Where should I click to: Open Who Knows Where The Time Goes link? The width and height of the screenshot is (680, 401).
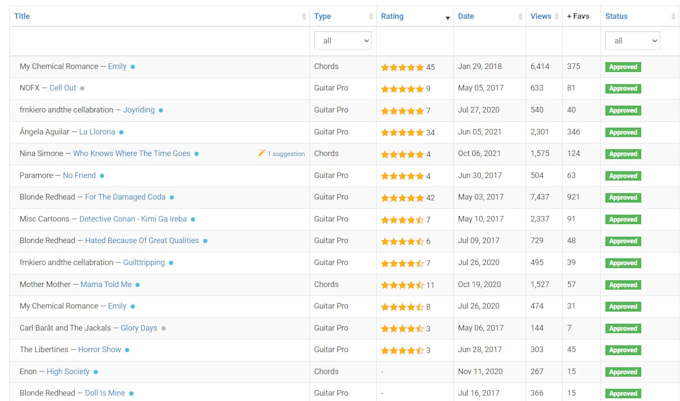(x=131, y=153)
